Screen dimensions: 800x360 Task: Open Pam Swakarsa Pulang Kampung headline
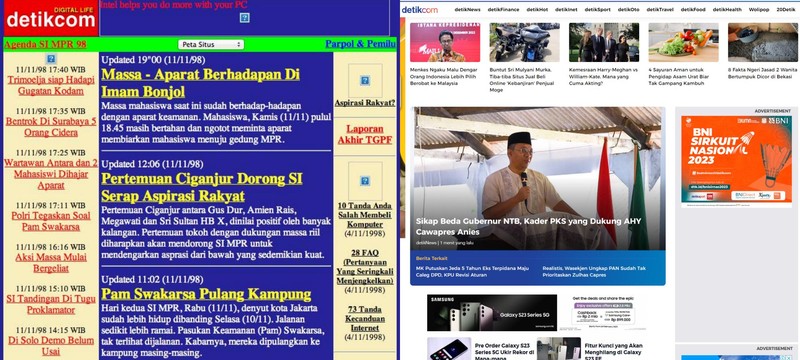(x=206, y=294)
